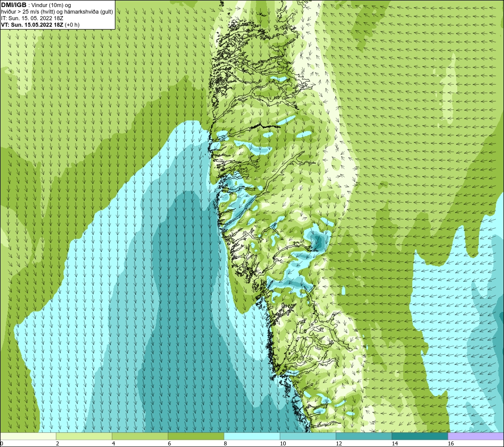Click the 6–8 m/s dark green swatch
Image resolution: width=504 pixels, height=447 pixels.
(196, 436)
